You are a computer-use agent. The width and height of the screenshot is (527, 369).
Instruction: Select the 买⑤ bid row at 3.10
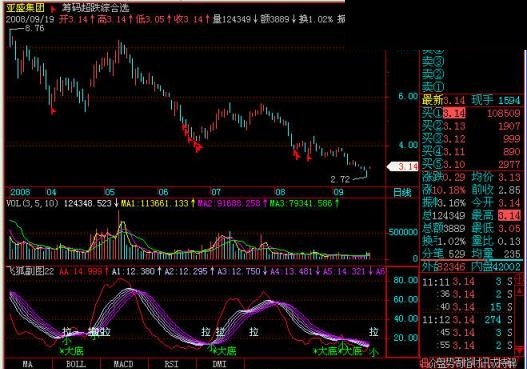pos(471,164)
